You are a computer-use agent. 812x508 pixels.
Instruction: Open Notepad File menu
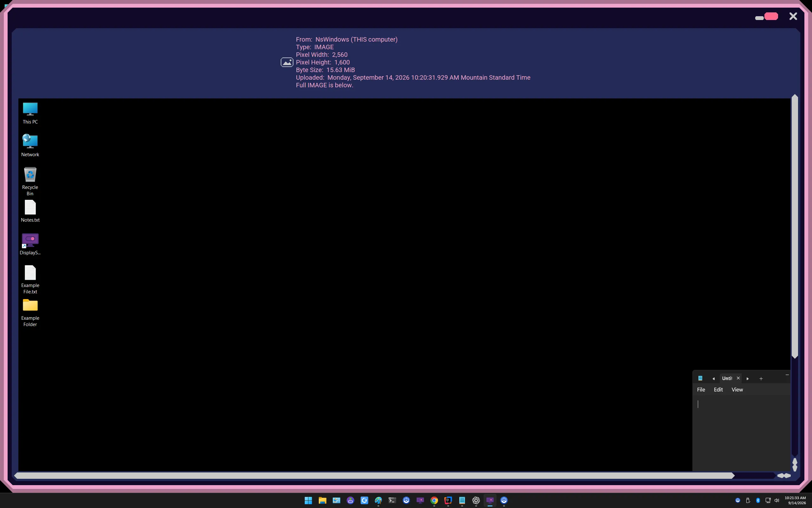point(701,389)
